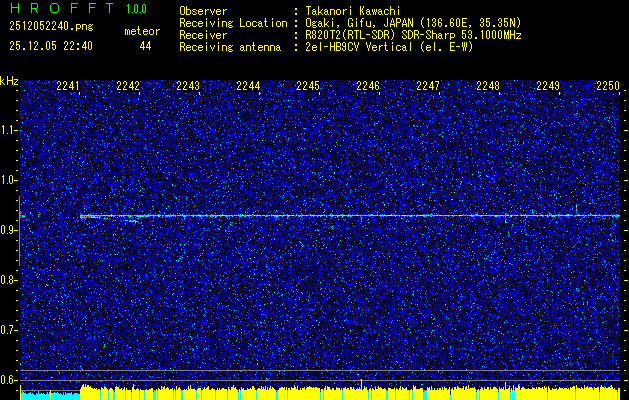Click the 0.9 kHz frequency axis label
Screen dimensions: 629x400
(10, 230)
